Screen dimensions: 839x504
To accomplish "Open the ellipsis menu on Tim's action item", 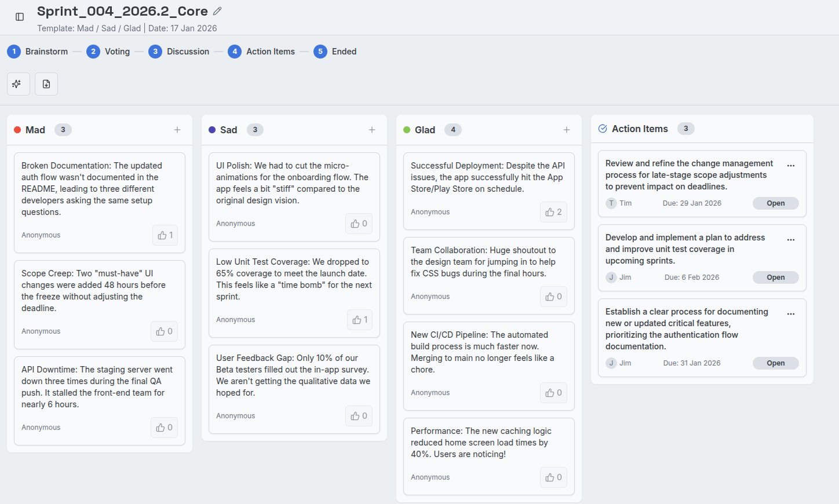I will click(791, 165).
